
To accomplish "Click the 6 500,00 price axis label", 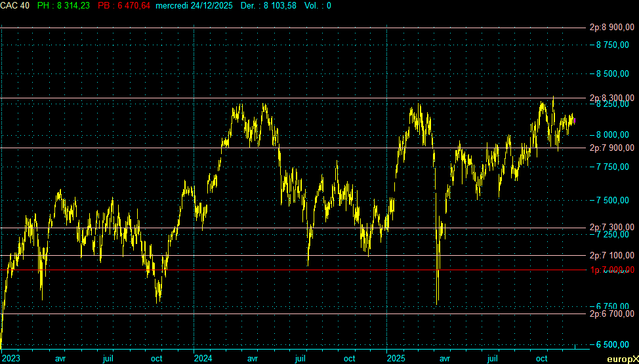I will pos(615,344).
